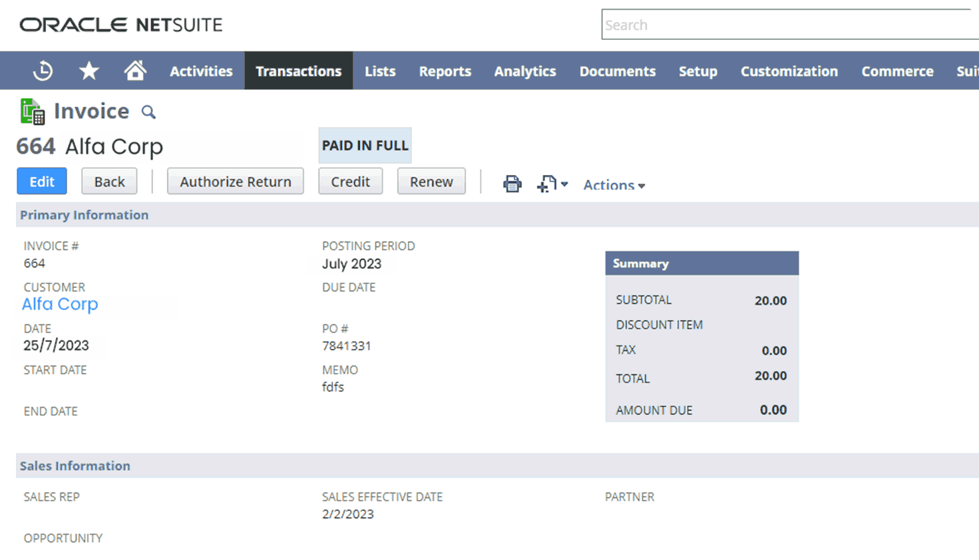Go to the Home icon
Screen dimensions: 979x560
point(135,70)
